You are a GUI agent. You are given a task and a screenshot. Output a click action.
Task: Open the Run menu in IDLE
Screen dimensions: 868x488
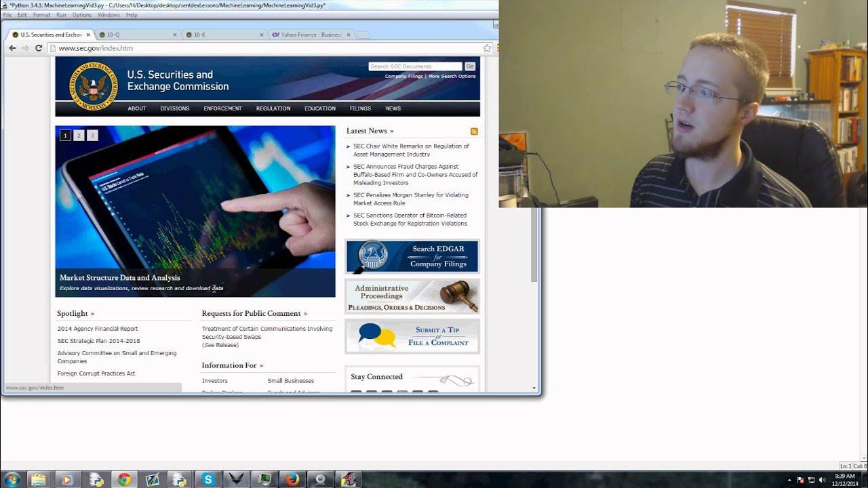click(62, 15)
